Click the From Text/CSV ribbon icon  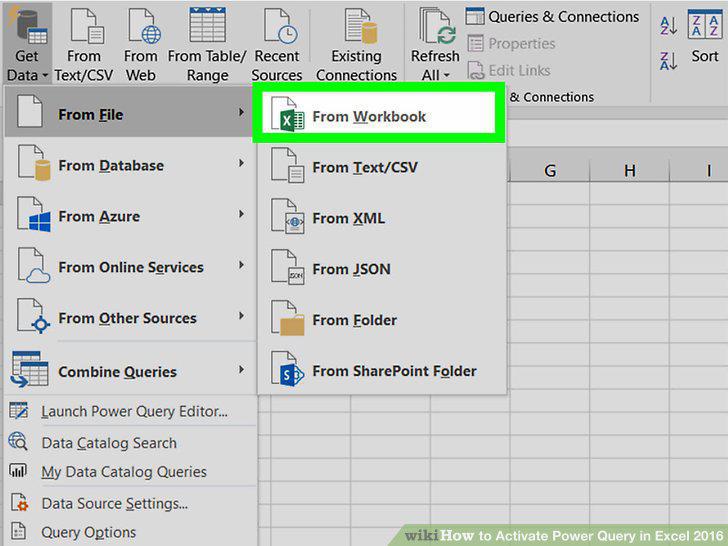click(x=87, y=27)
